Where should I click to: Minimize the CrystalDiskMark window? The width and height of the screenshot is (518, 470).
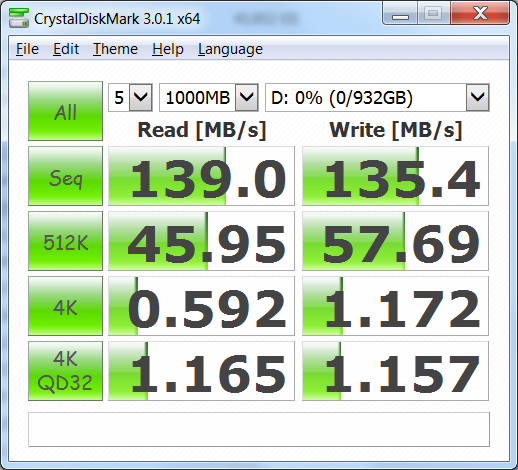[x=400, y=14]
